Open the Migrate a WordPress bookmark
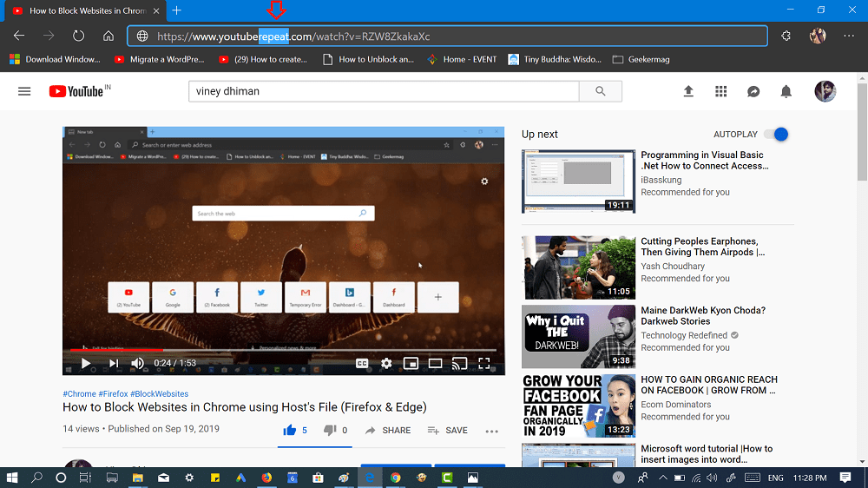 [x=160, y=59]
